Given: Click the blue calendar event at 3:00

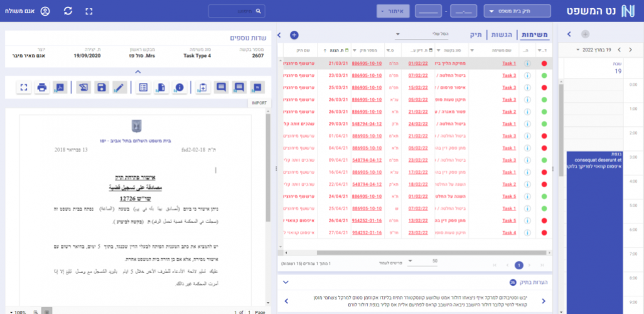Looking at the screenshot, I should (594, 232).
